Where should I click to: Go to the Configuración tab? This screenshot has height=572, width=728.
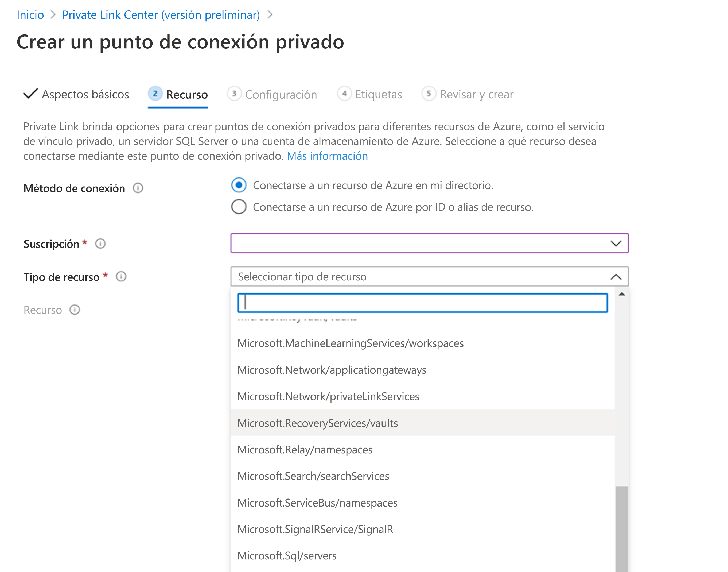(x=272, y=95)
